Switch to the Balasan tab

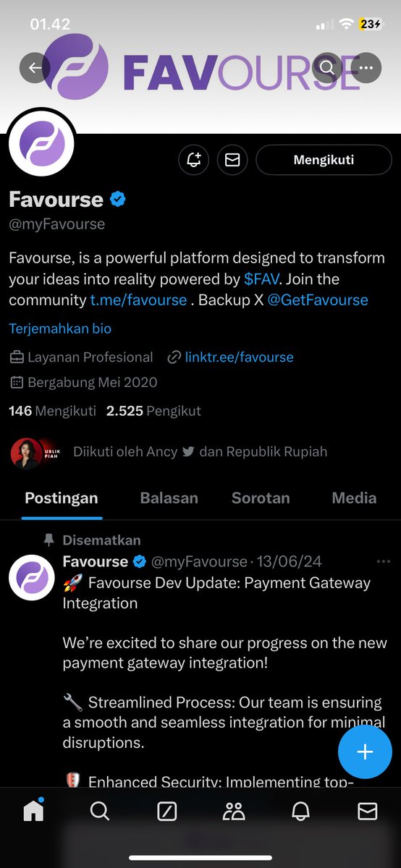(169, 498)
